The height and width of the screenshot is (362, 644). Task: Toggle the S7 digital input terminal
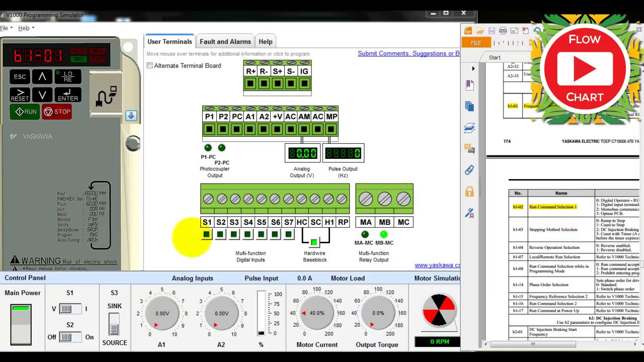point(288,234)
